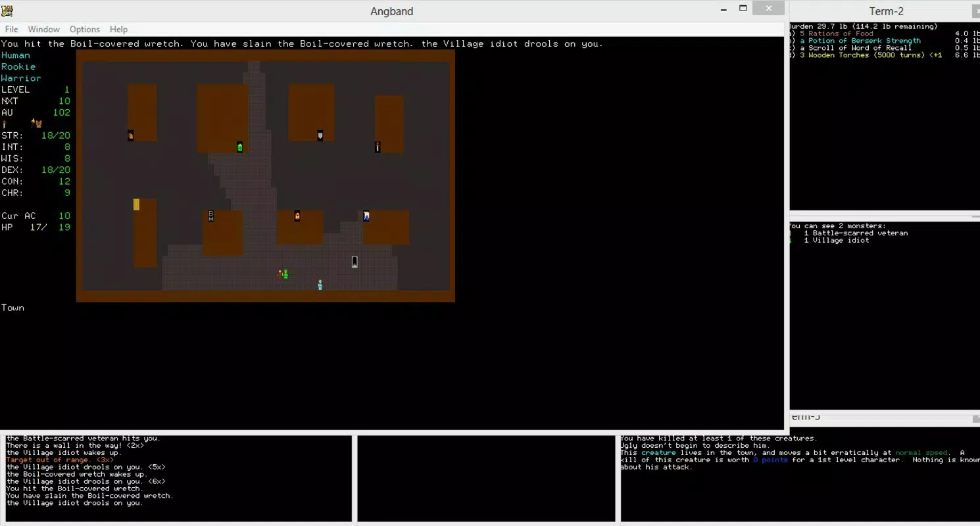Click 'the Village idiot wakes up.' log line

(64, 452)
